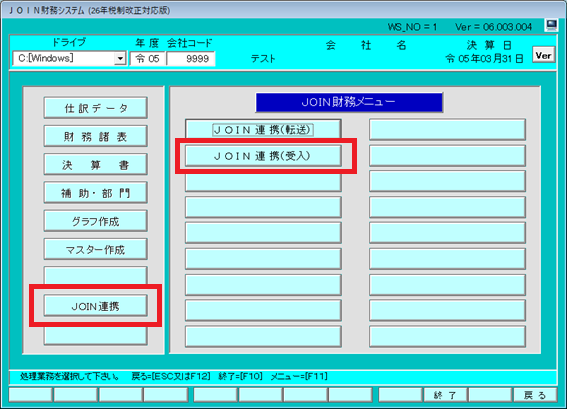Image resolution: width=567 pixels, height=409 pixels.
Task: Select the C:[Windows] drive combo box
Action: 69,58
